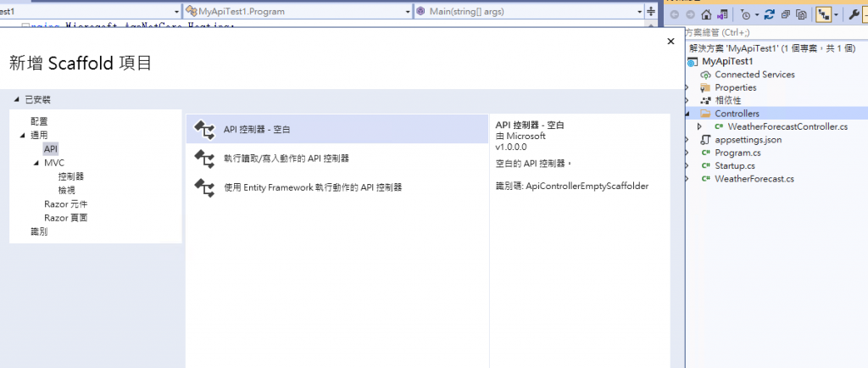Select the API category node
This screenshot has height=368, width=868.
[50, 149]
